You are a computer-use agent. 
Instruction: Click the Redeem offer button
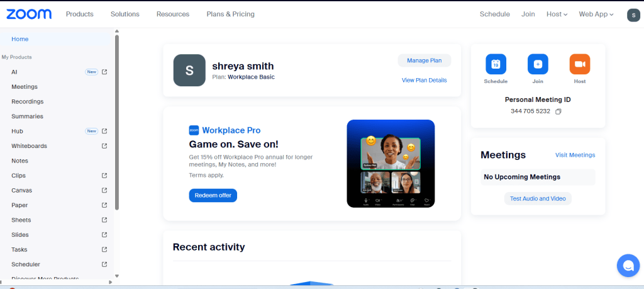pyautogui.click(x=213, y=195)
